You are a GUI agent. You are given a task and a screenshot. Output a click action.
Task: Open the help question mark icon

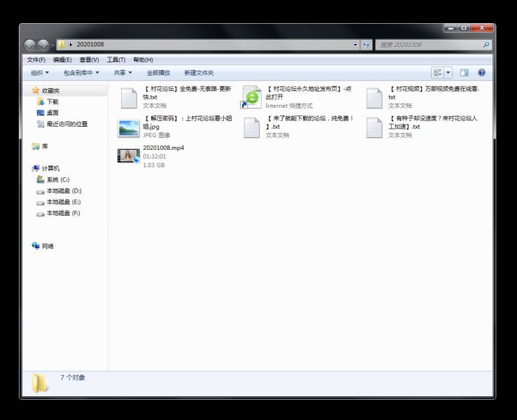click(481, 73)
